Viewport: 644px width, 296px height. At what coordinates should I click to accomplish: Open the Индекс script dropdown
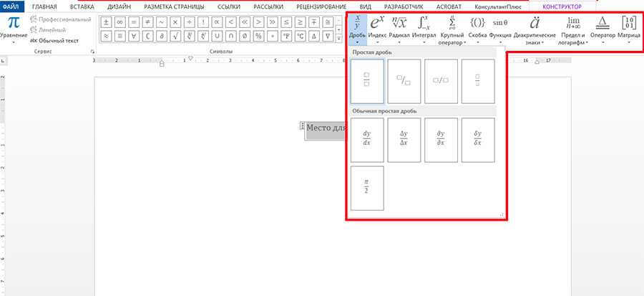tap(377, 29)
